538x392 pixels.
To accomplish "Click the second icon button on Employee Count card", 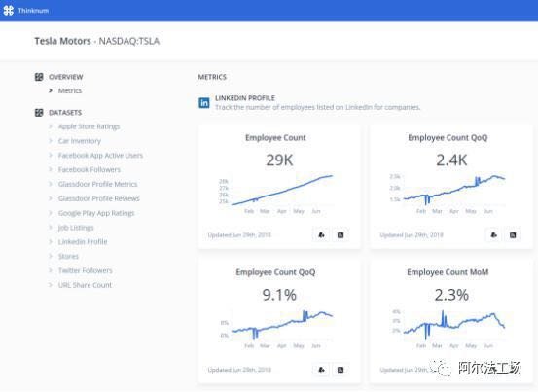I will [x=341, y=235].
